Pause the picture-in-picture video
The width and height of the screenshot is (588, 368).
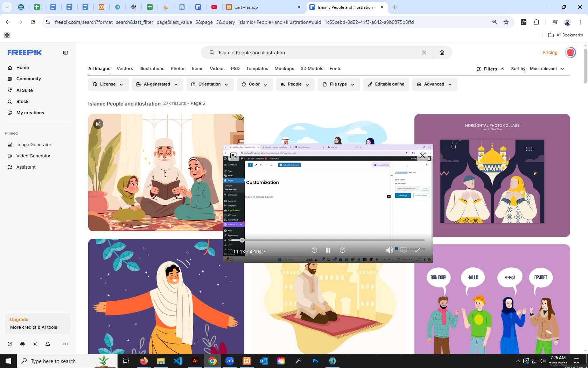[328, 250]
